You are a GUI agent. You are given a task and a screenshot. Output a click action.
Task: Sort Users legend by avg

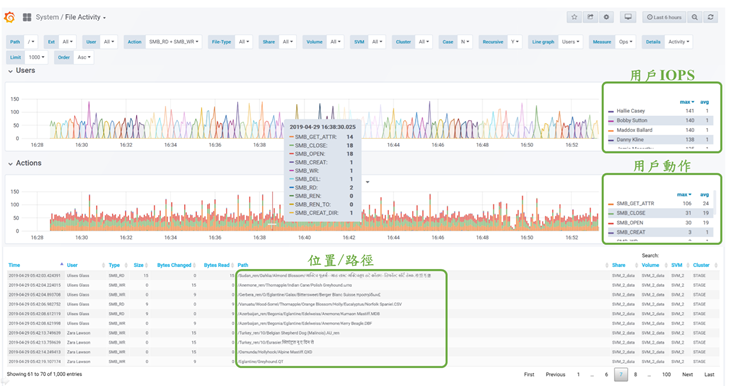pos(704,102)
